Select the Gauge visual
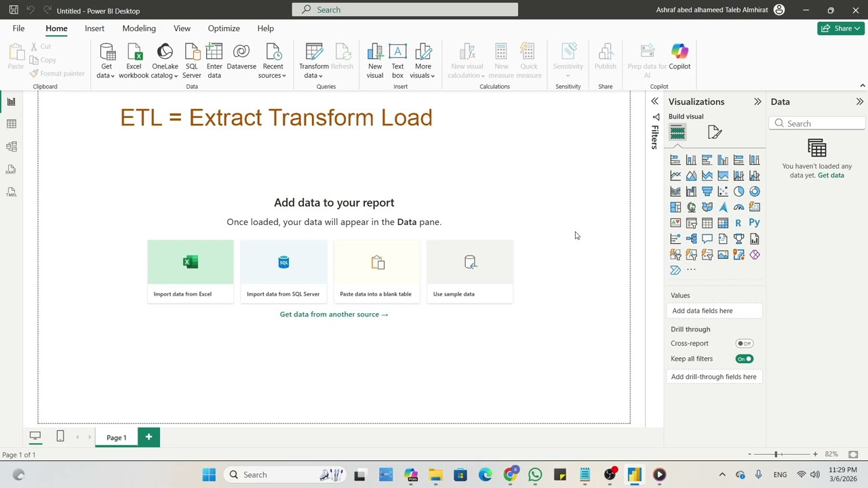Viewport: 868px width, 488px height. [738, 207]
